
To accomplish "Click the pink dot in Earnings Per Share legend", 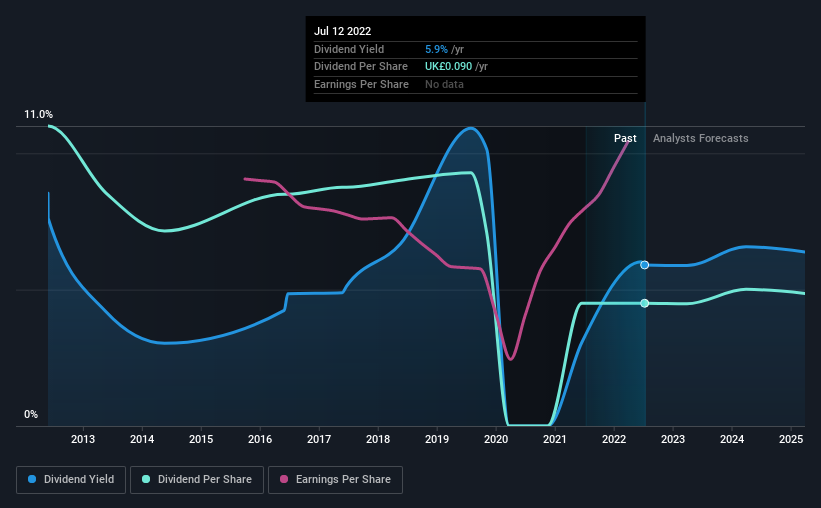I will tap(284, 479).
